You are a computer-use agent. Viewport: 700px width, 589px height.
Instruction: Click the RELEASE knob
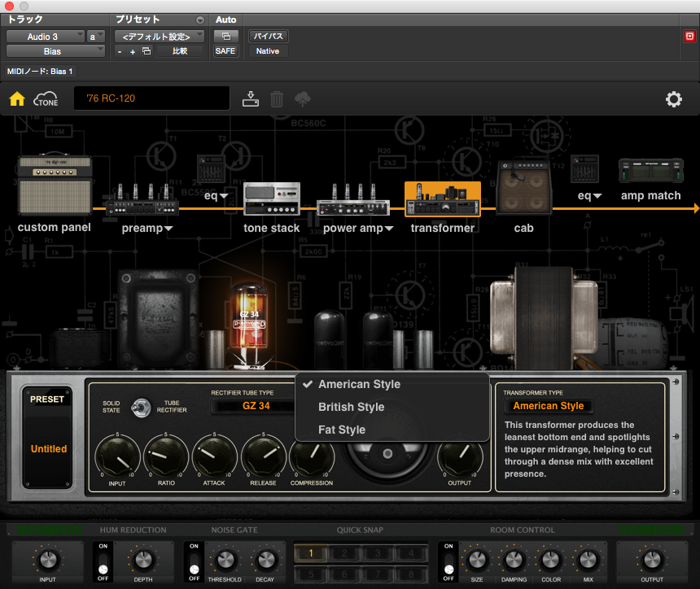click(264, 457)
